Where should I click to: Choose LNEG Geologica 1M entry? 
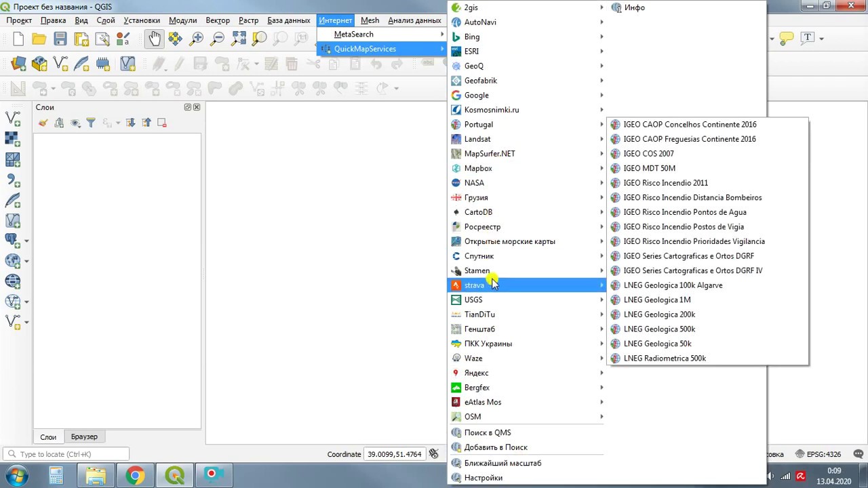pos(707,300)
